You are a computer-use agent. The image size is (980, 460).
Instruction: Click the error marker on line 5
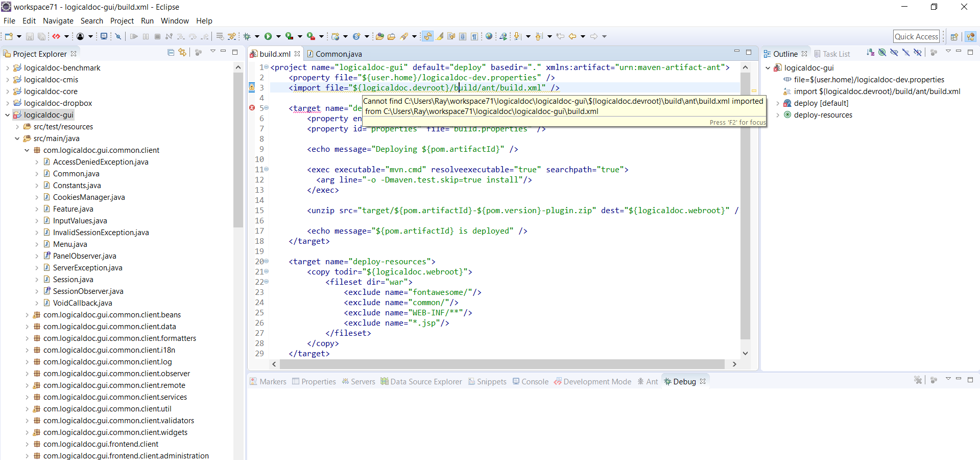(252, 108)
